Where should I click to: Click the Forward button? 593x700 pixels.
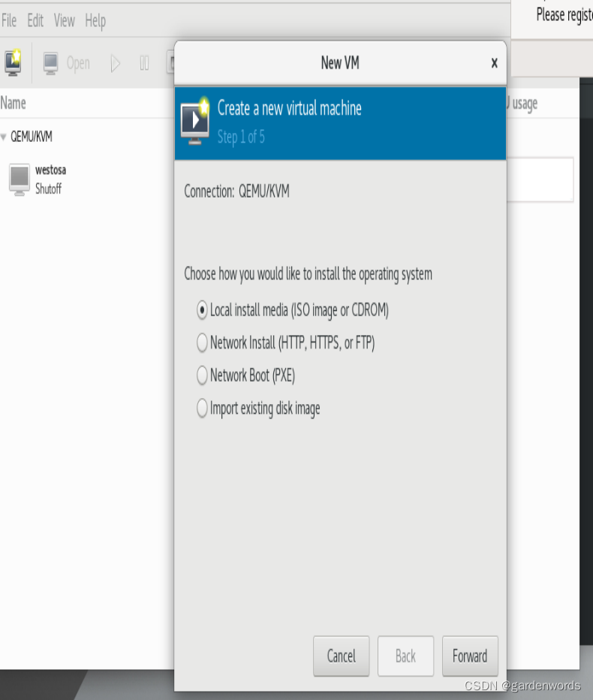pos(470,656)
